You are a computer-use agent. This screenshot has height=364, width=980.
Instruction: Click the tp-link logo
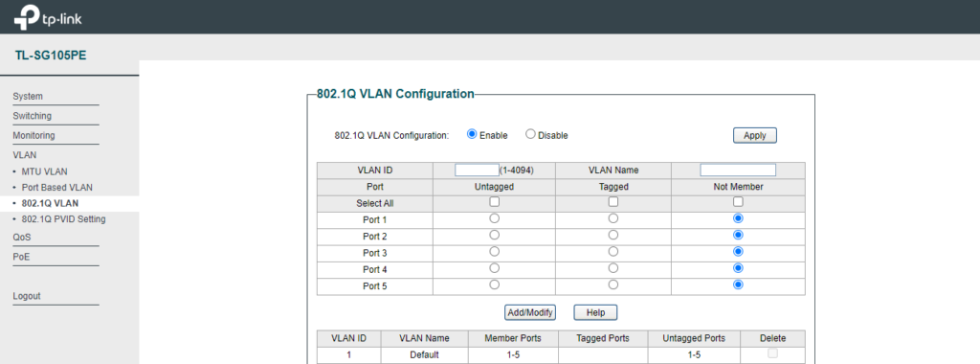coord(48,17)
